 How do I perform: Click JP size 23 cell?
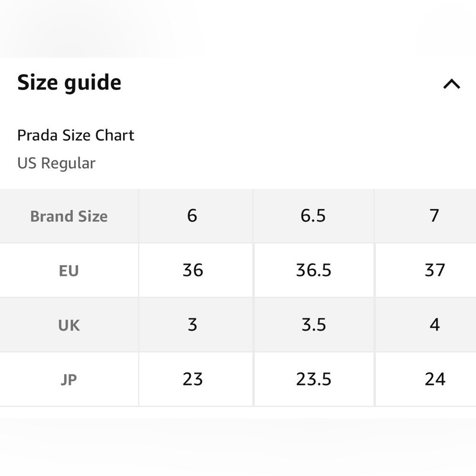tap(193, 379)
